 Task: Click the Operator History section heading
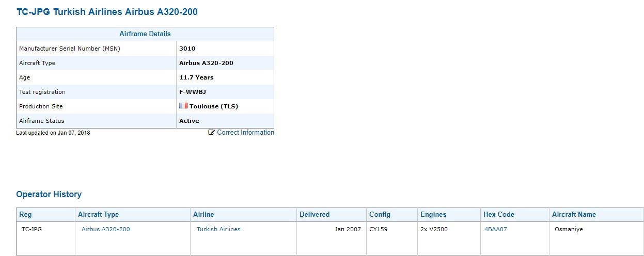point(49,195)
